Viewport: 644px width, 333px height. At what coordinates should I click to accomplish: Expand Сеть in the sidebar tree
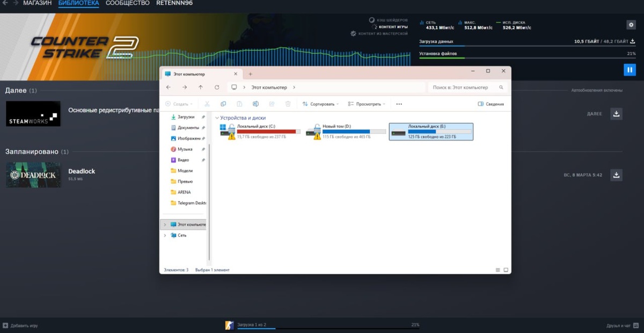[165, 235]
